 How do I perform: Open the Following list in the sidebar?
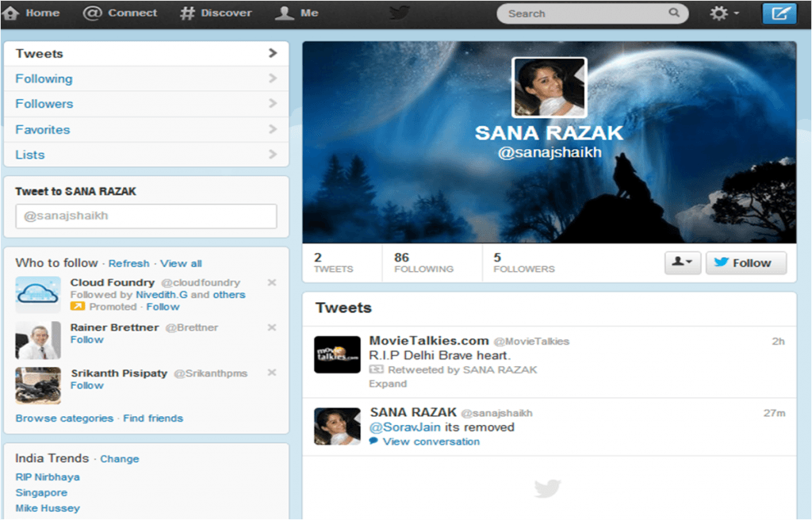coord(146,78)
